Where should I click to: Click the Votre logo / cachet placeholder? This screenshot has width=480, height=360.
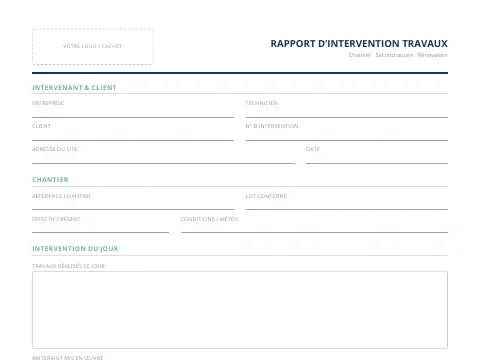(x=93, y=46)
